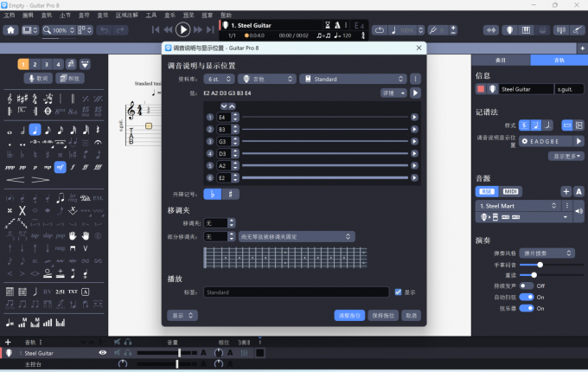Click the main Play button in transport
The height and width of the screenshot is (372, 588).
click(x=183, y=29)
